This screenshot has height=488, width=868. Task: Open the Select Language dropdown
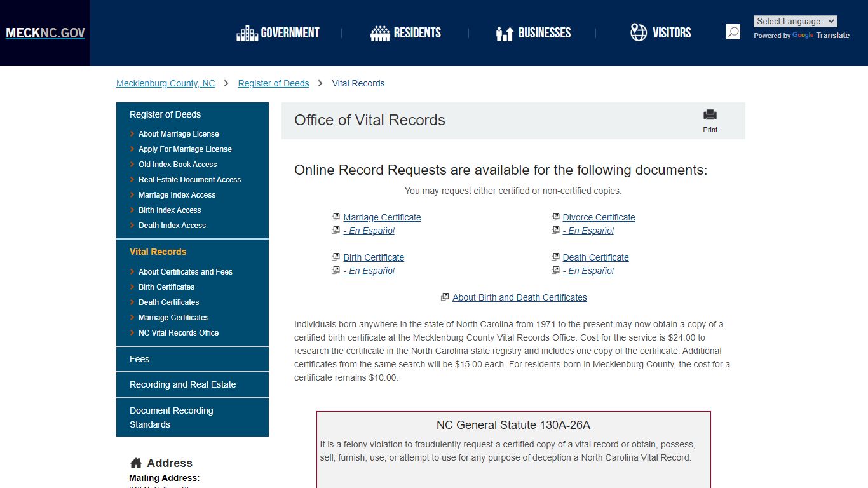click(796, 21)
